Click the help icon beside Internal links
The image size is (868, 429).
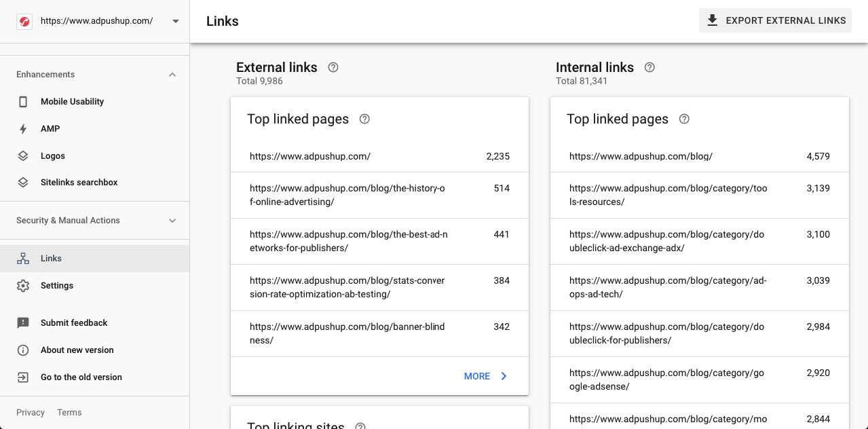[x=649, y=67]
